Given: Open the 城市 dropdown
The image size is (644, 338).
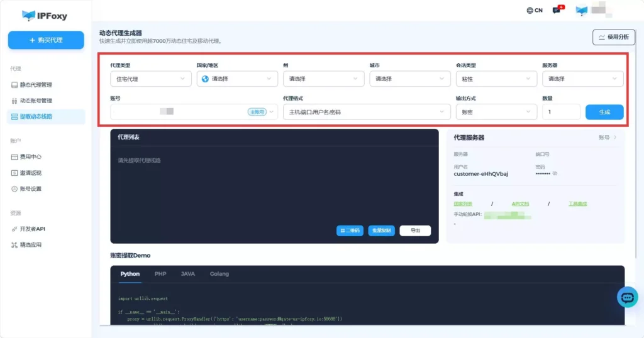Looking at the screenshot, I should [410, 79].
